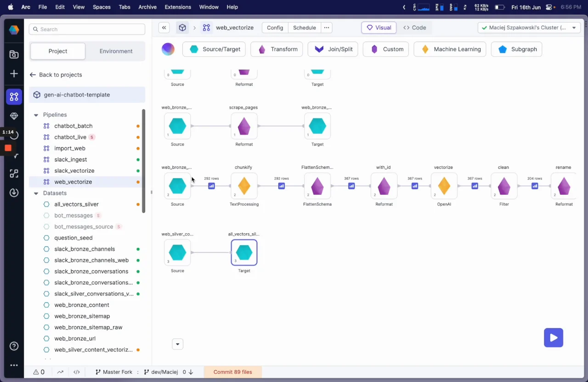The height and width of the screenshot is (382, 588).
Task: Collapse the Datasets tree section
Action: click(36, 193)
